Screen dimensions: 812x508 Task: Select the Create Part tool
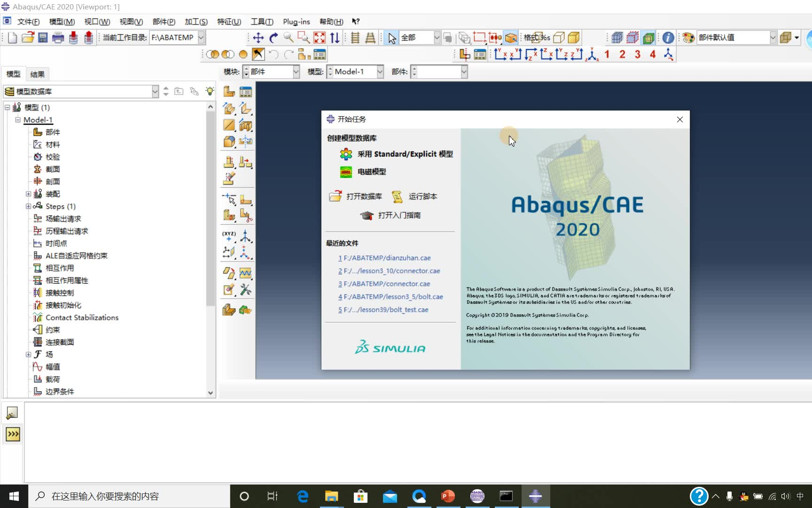point(229,91)
